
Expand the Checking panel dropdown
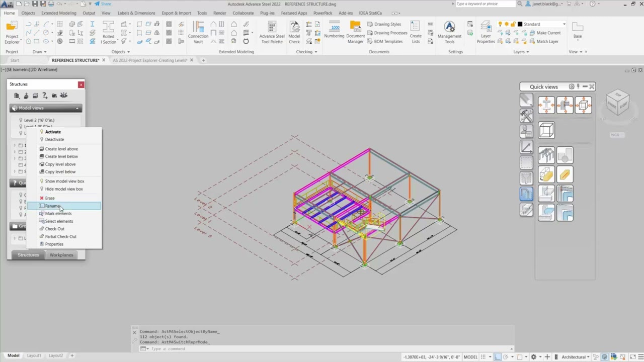pyautogui.click(x=306, y=52)
